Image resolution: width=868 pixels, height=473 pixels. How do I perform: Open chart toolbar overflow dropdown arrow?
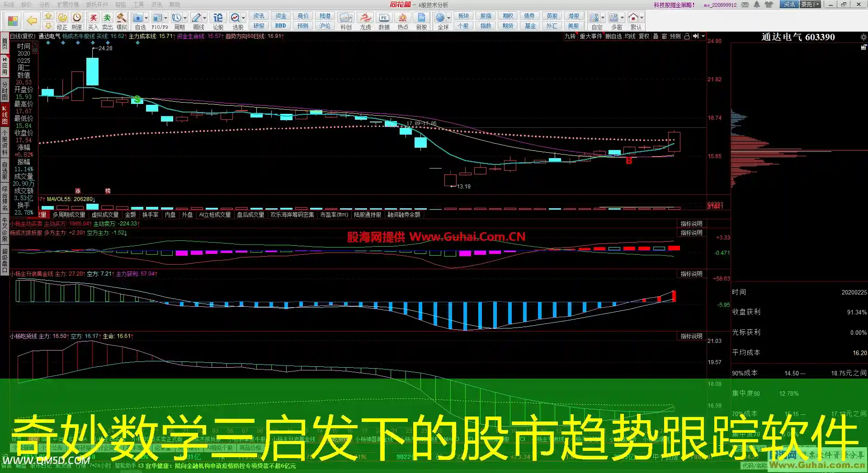click(x=703, y=36)
